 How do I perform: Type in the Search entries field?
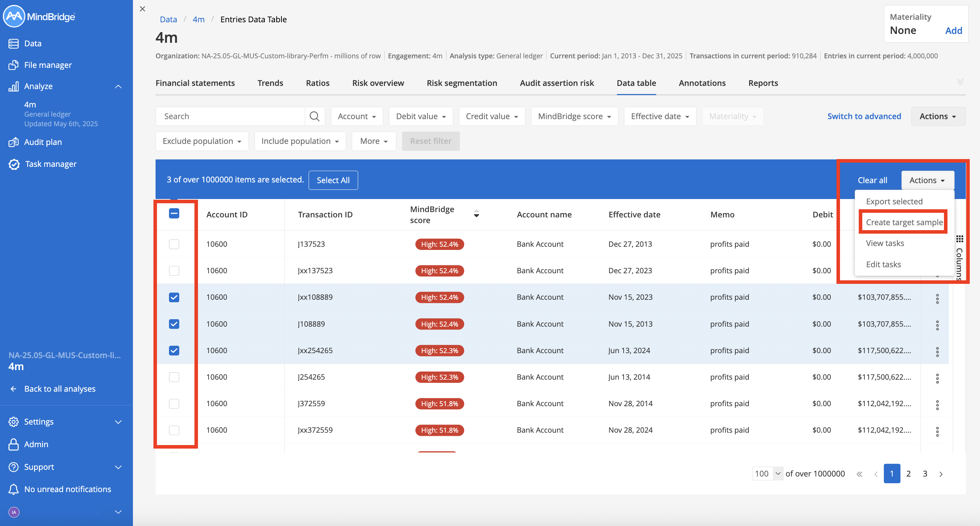tap(228, 116)
